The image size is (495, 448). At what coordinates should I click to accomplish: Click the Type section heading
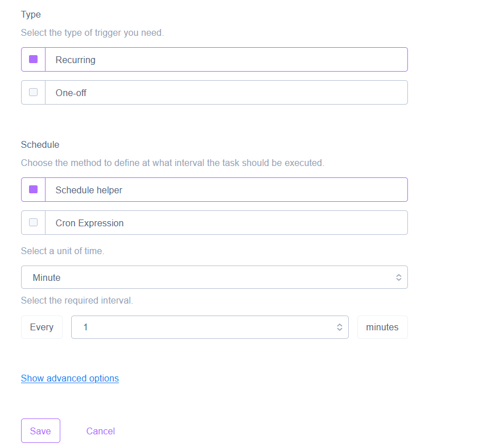point(31,14)
